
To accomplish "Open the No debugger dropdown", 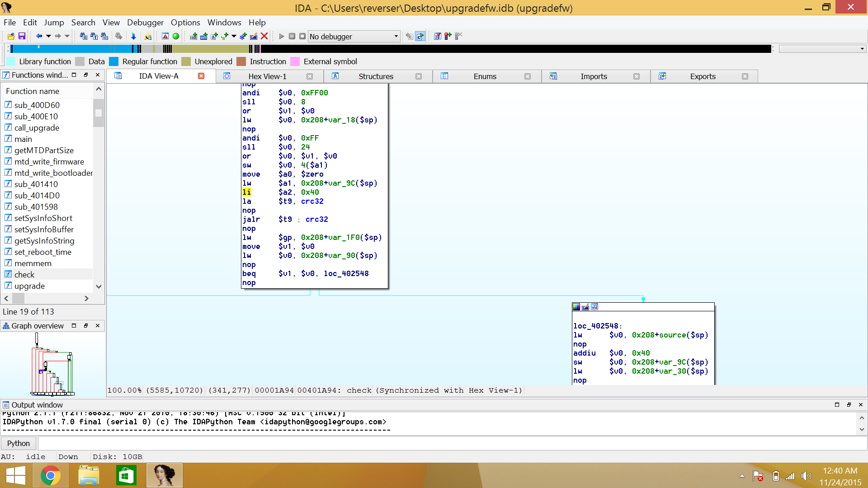I will (x=396, y=36).
